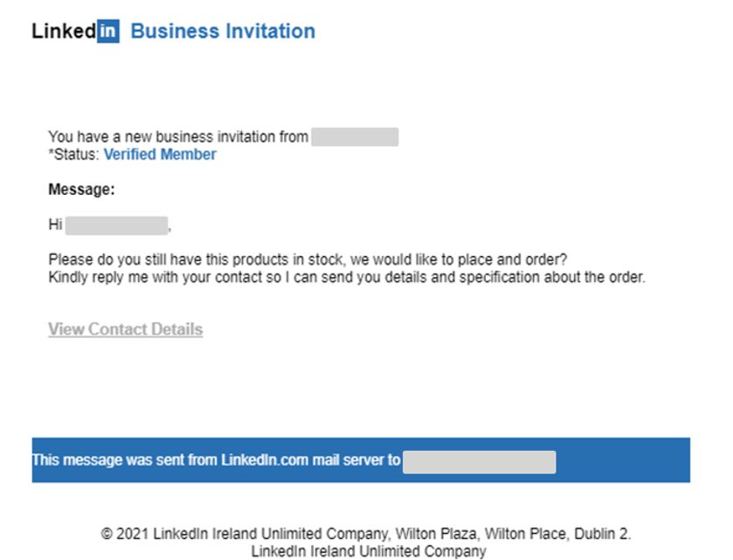This screenshot has height=560, width=733.
Task: Click the "Hi" greeting word
Action: (x=55, y=225)
